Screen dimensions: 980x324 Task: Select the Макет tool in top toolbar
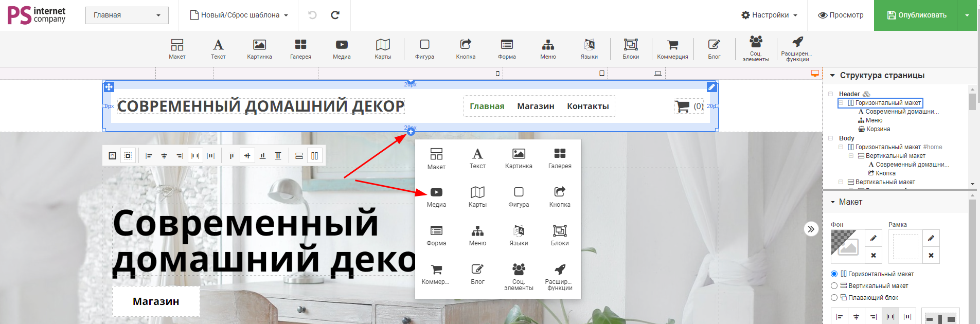[177, 49]
